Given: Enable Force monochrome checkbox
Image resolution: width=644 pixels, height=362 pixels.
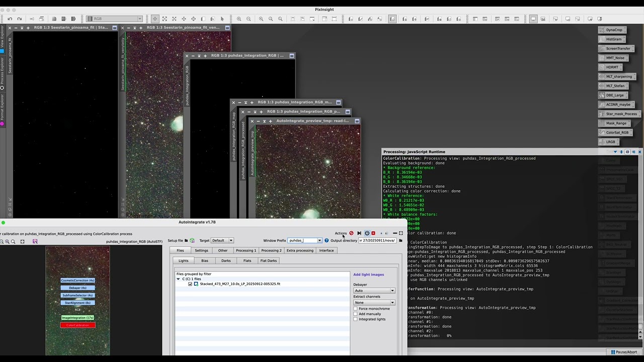Looking at the screenshot, I should pos(356,309).
